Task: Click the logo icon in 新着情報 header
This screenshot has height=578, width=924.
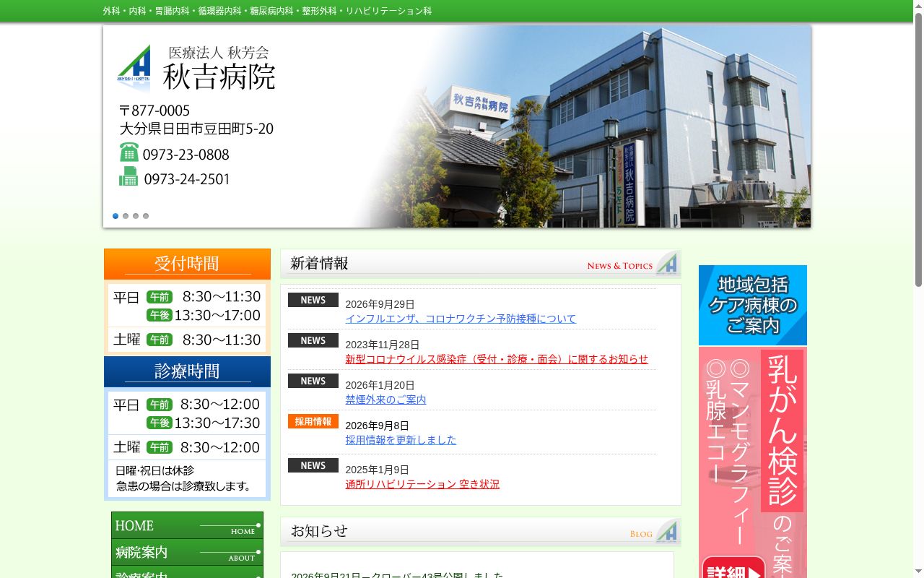Action: (x=667, y=264)
